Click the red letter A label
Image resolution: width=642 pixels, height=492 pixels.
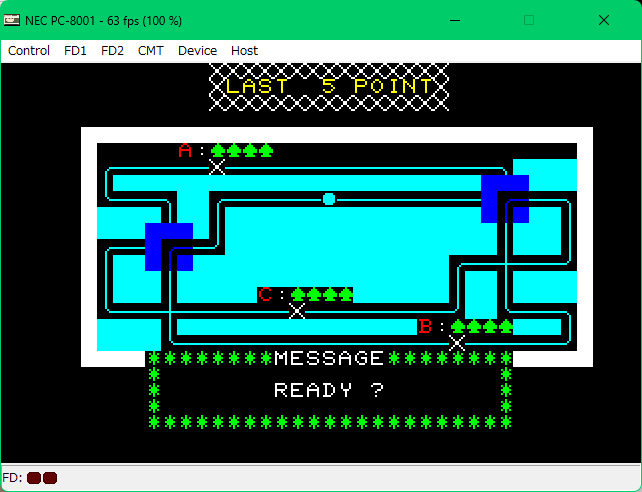click(185, 151)
